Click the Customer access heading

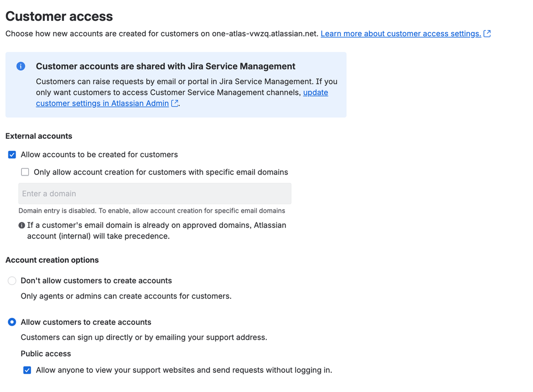59,17
